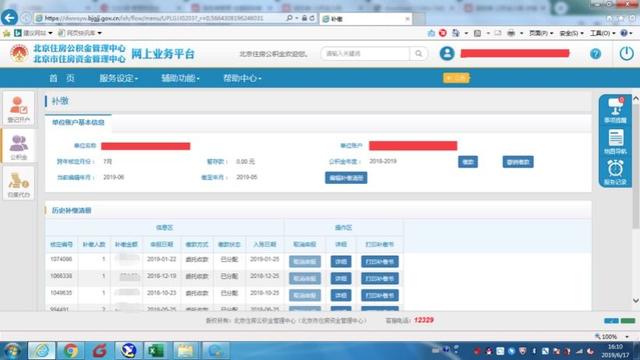Click the 取消缴款 button beside 缴款

point(518,162)
